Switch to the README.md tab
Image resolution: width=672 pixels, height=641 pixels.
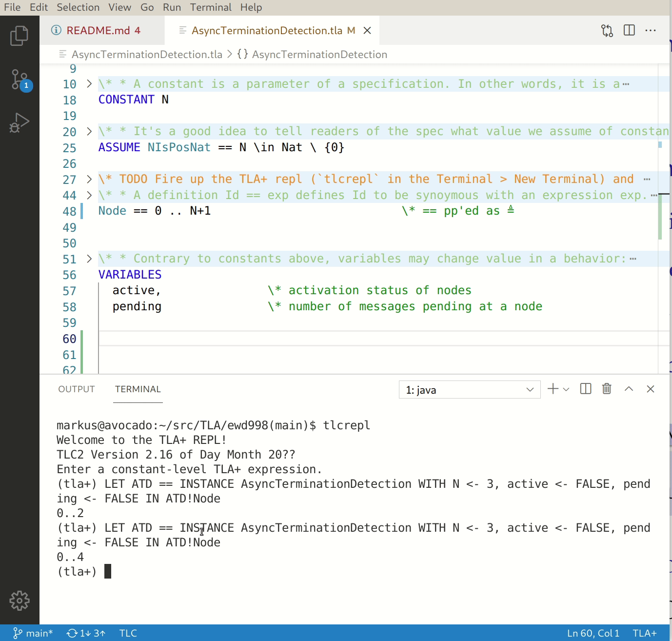(97, 30)
